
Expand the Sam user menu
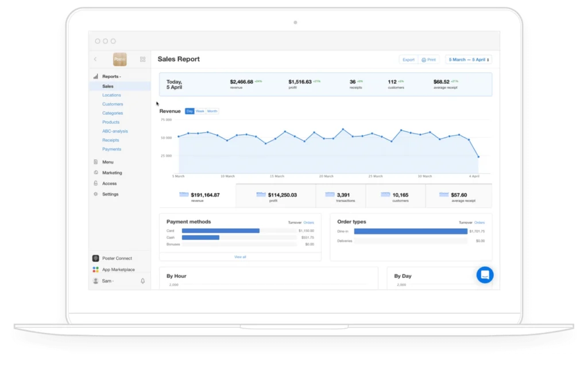click(107, 281)
